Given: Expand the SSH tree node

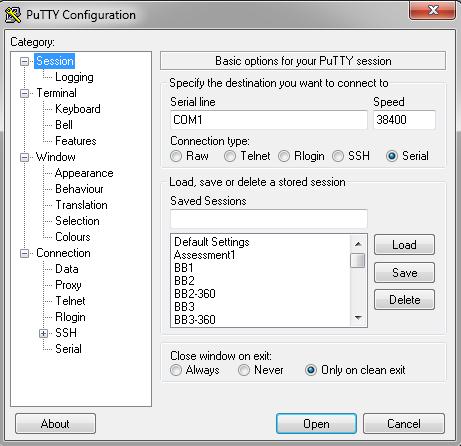Looking at the screenshot, I should click(x=43, y=333).
